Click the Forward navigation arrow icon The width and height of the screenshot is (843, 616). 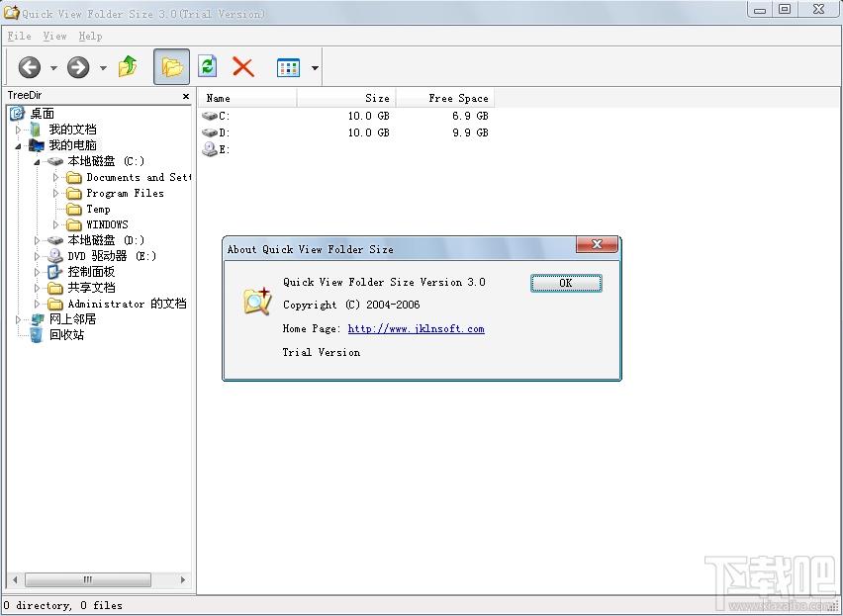(x=78, y=67)
